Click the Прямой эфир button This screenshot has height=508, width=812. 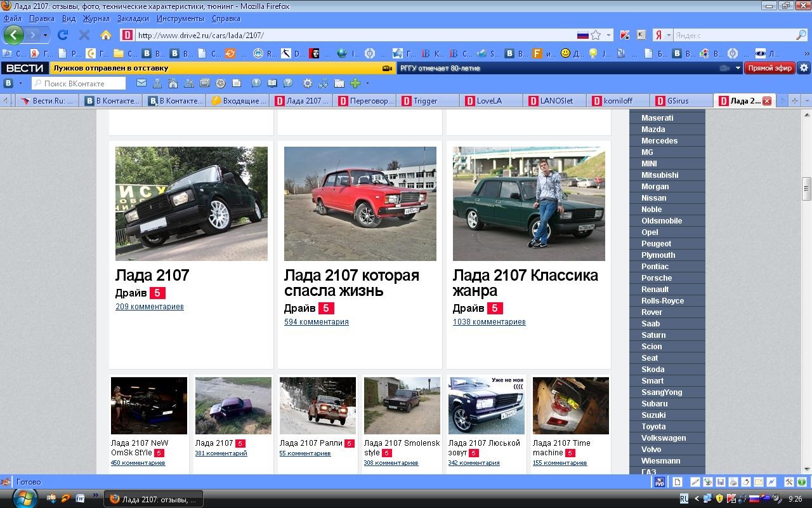769,68
